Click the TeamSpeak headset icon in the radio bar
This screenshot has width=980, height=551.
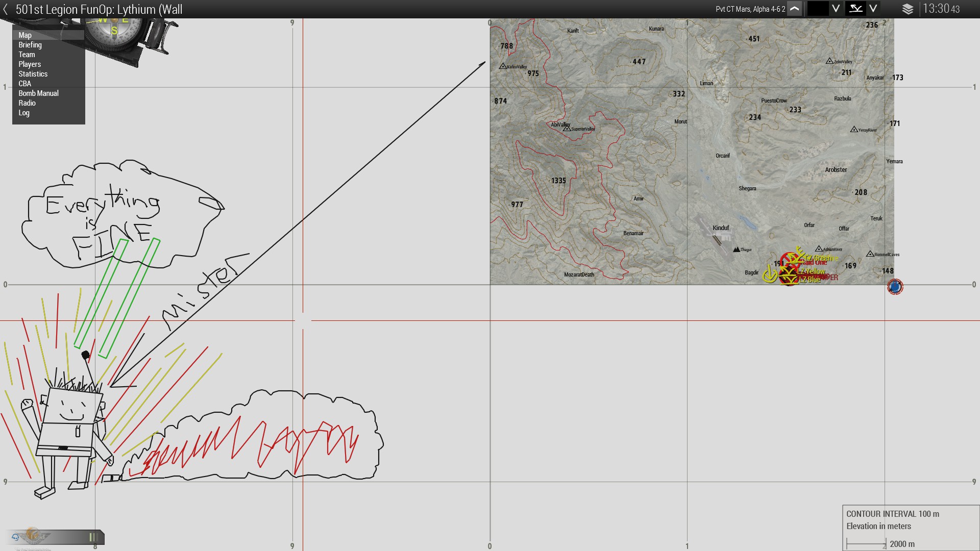pyautogui.click(x=15, y=537)
